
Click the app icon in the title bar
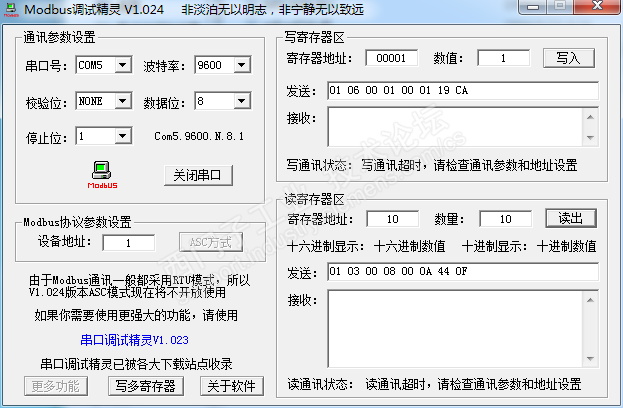[11, 10]
